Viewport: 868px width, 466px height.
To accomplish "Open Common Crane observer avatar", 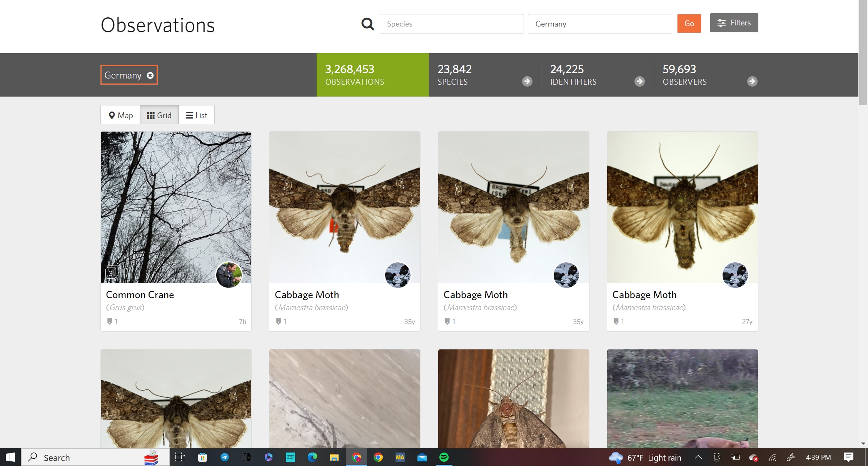I will (229, 275).
